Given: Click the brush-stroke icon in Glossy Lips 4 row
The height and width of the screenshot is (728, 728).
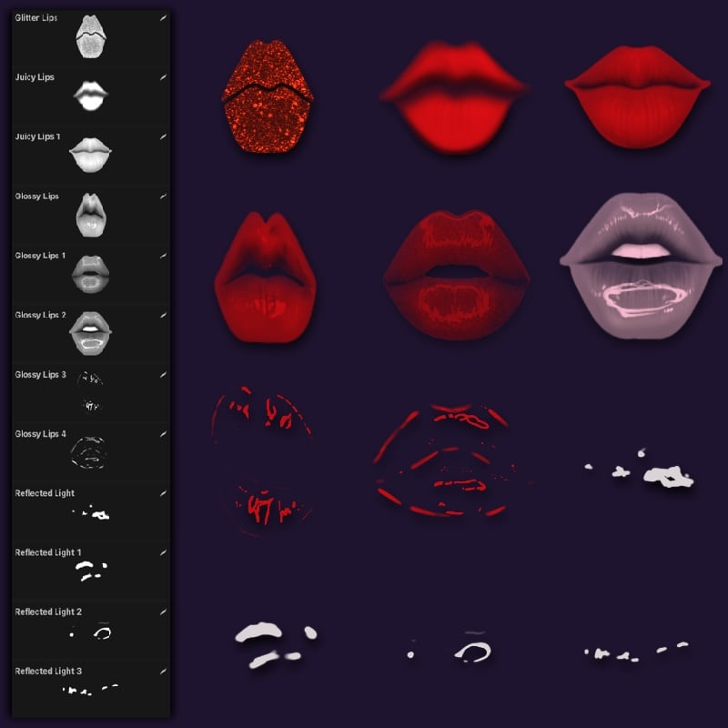Looking at the screenshot, I should (x=164, y=434).
